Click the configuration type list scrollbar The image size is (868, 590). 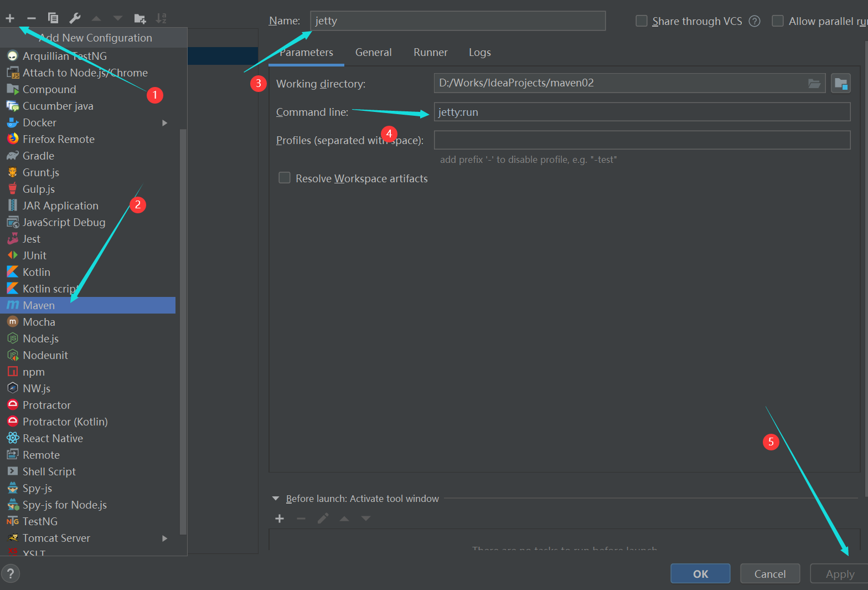[183, 332]
